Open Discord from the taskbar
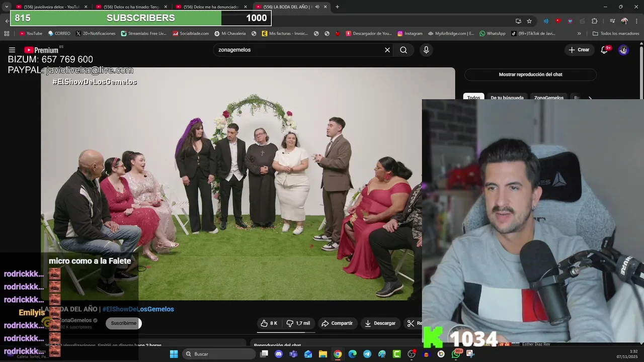 pos(279,354)
